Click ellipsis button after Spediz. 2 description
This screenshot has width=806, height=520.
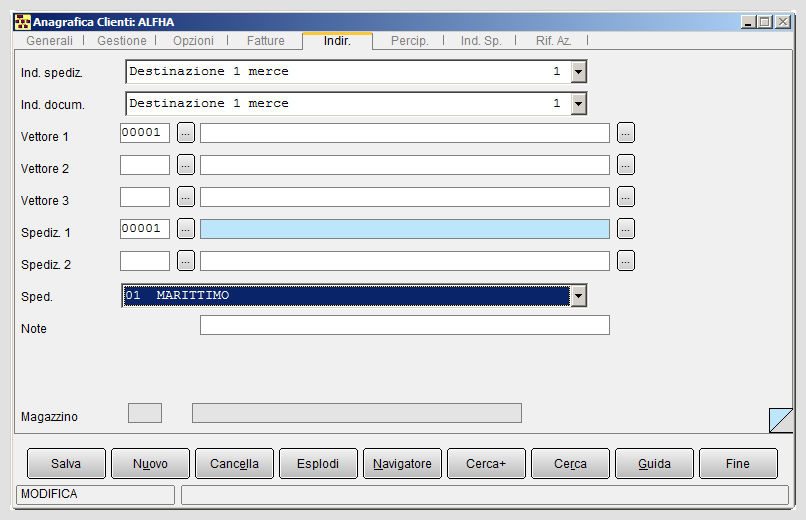pos(626,261)
